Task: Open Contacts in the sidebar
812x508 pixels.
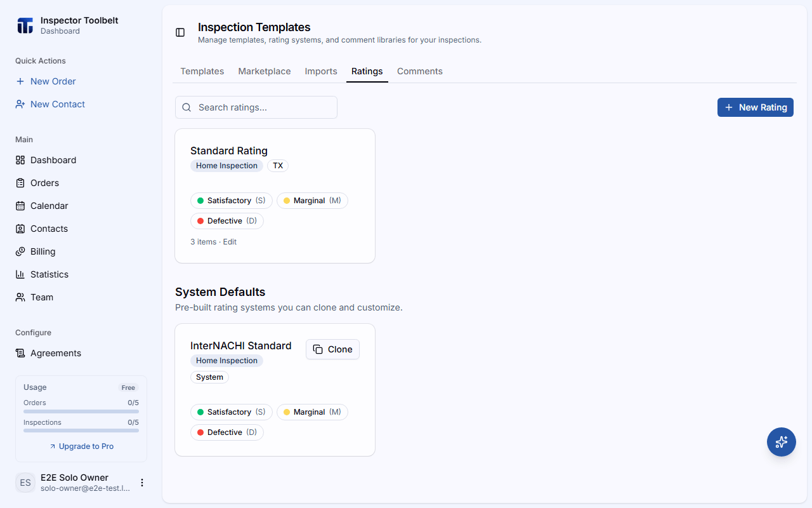Action: pos(81,229)
